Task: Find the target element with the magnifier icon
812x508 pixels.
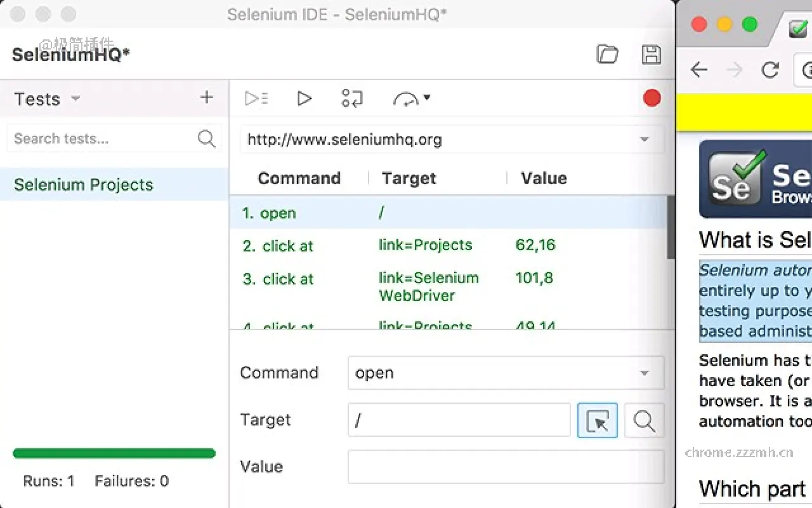Action: 645,420
